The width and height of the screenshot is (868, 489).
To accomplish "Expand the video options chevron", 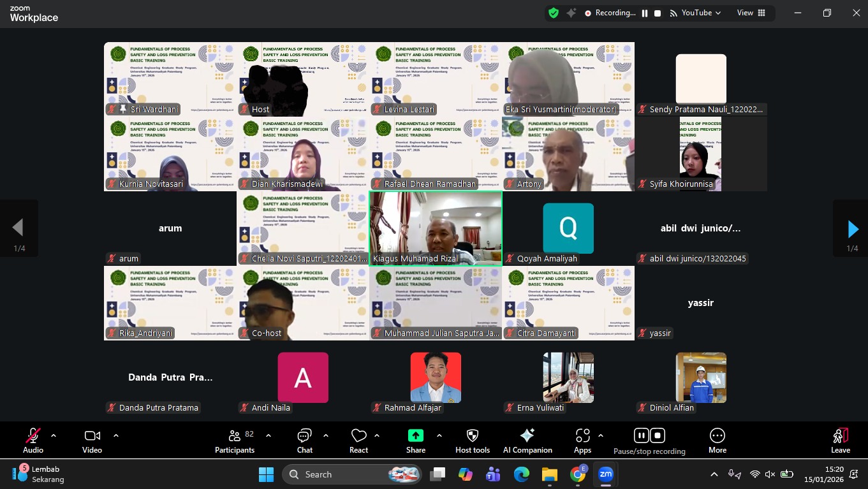I will click(x=115, y=435).
